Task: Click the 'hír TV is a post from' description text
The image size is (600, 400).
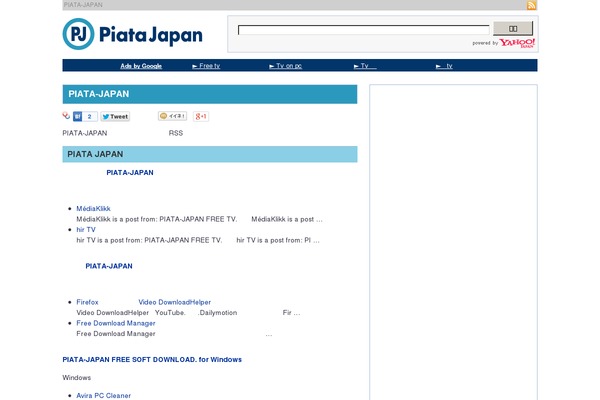Action: (x=197, y=240)
